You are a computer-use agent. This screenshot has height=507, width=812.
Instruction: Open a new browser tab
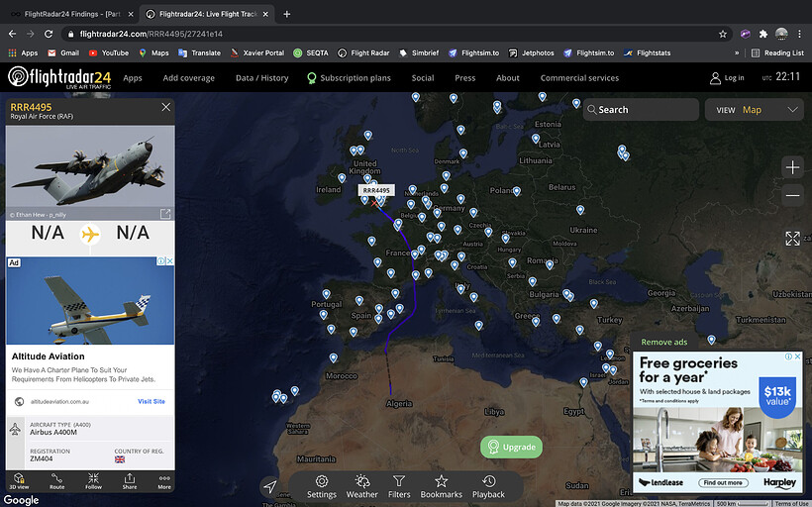click(287, 14)
